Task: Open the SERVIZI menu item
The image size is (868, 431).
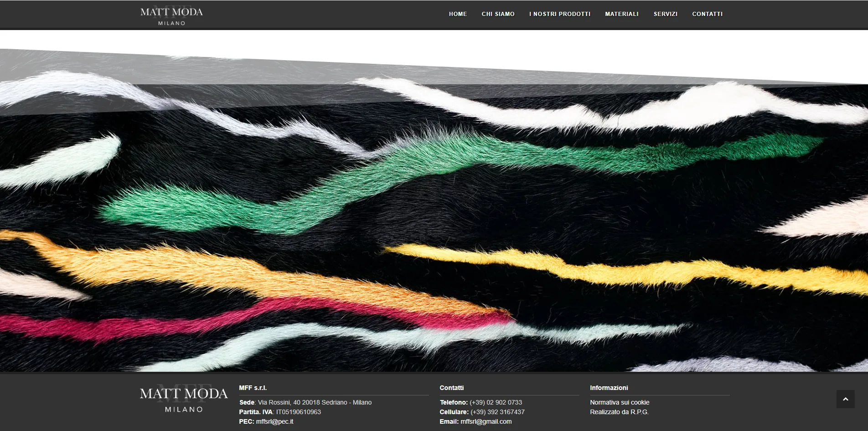Action: click(666, 14)
